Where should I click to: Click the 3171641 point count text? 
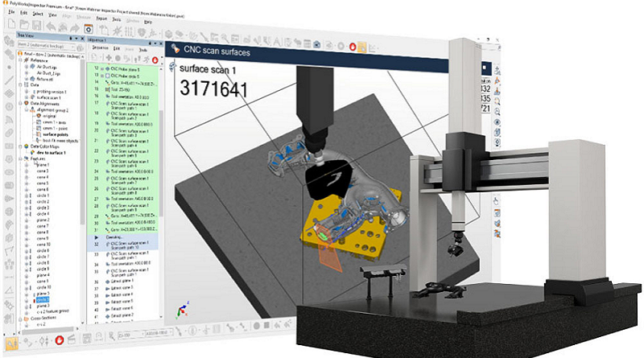coord(213,89)
